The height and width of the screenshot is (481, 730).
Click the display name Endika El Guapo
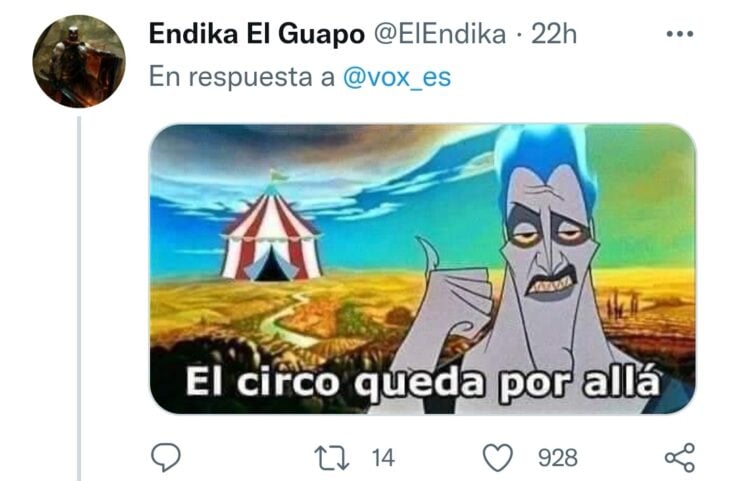(257, 34)
